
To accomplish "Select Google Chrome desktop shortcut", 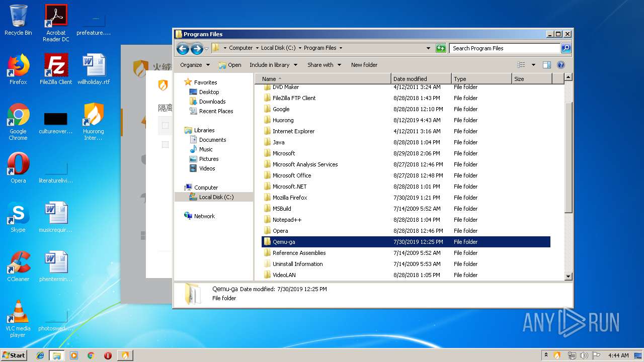I will pyautogui.click(x=18, y=122).
